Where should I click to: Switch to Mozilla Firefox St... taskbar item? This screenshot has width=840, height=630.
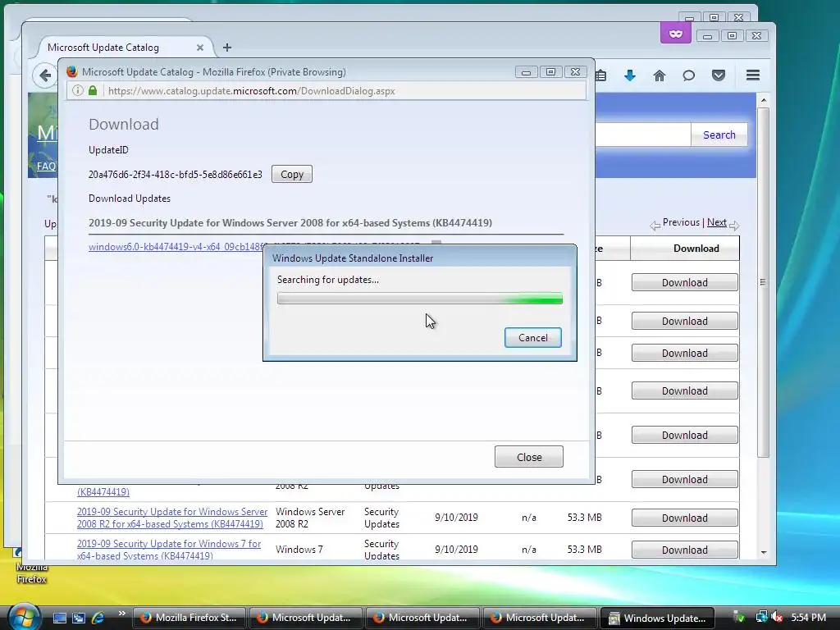(189, 618)
